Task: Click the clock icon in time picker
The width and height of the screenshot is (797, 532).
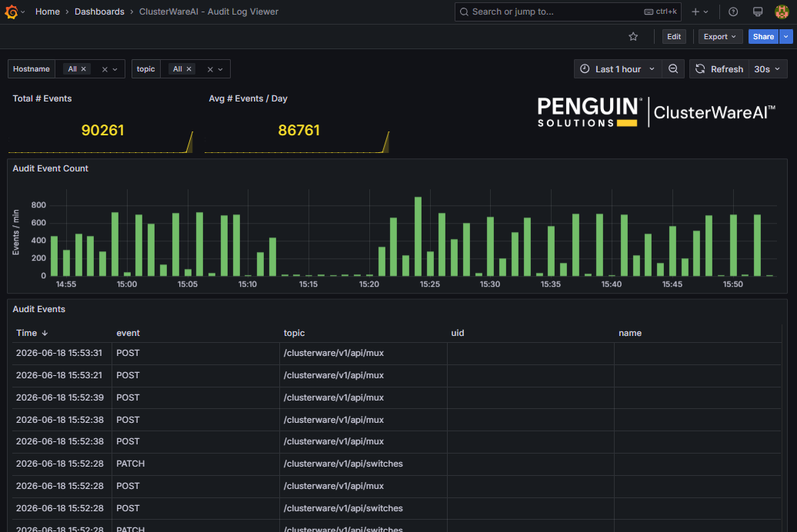Action: (585, 69)
